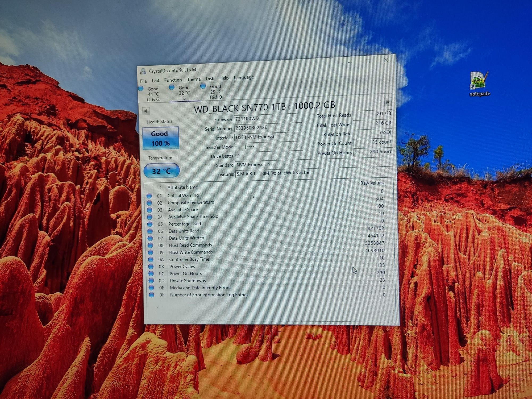
Task: Open the notepad+ desktop shortcut
Action: click(x=479, y=84)
